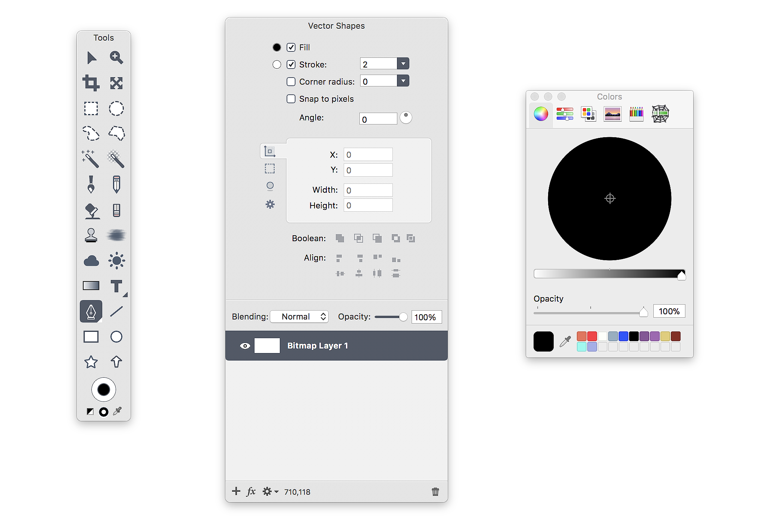Select the Star shape tool
This screenshot has width=769, height=532.
coord(91,361)
